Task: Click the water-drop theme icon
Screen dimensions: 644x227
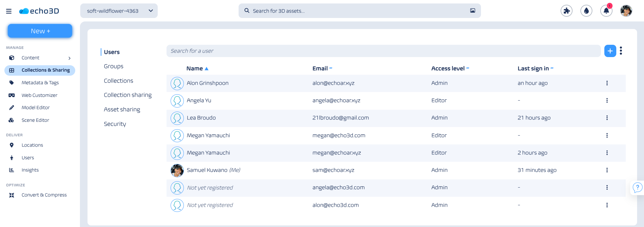Action: point(586,11)
